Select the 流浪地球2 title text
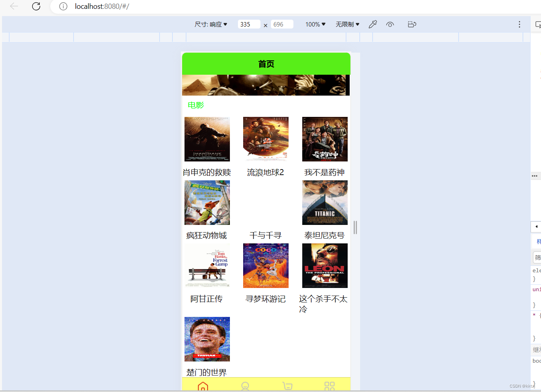The height and width of the screenshot is (392, 541). click(266, 172)
